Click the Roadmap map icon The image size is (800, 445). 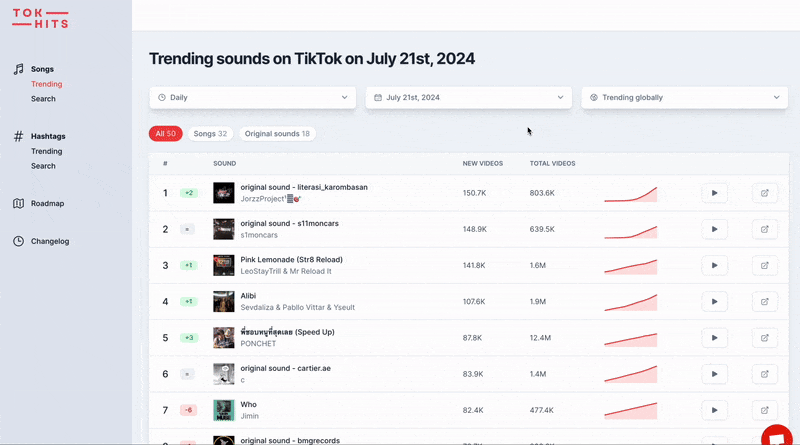pyautogui.click(x=18, y=203)
